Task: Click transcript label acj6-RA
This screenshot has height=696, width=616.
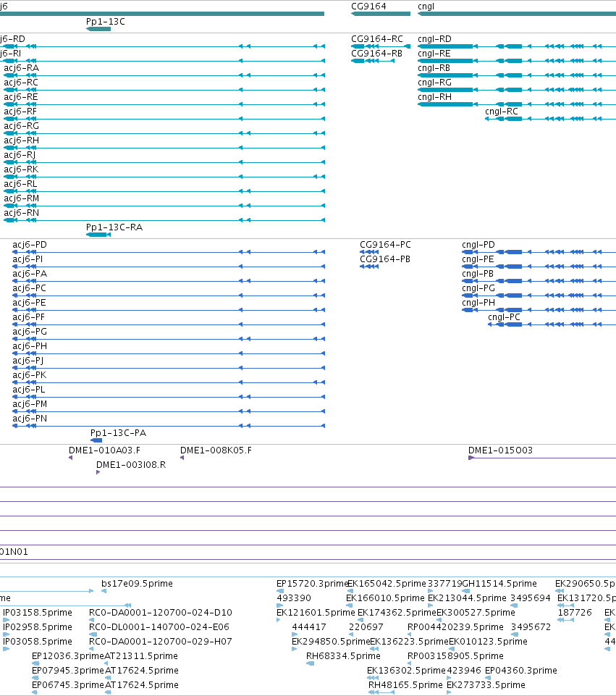Action: click(21, 68)
